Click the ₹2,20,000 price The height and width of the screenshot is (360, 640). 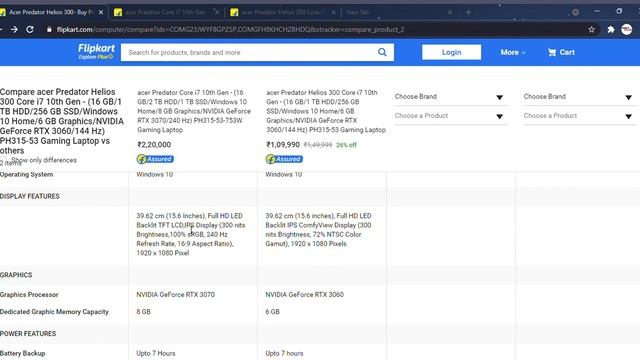(154, 144)
